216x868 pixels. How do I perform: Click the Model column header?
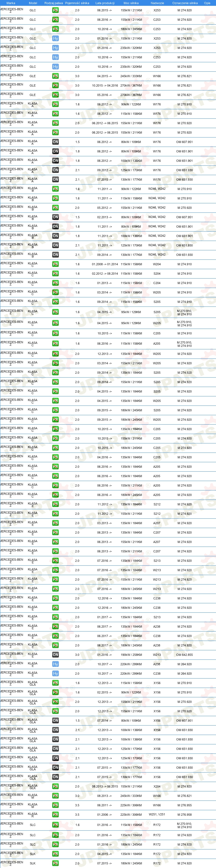[x=33, y=3]
